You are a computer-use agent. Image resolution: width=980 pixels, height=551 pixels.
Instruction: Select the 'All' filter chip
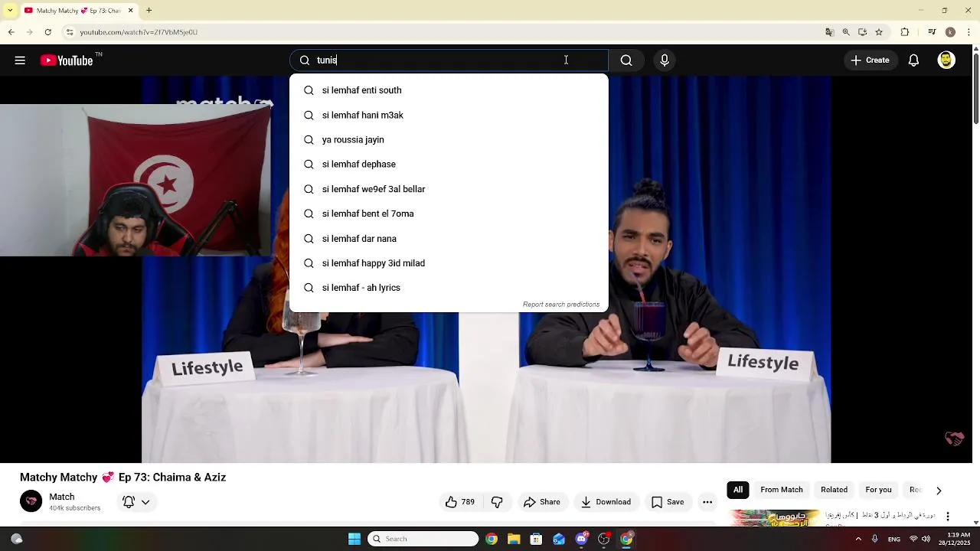click(738, 490)
